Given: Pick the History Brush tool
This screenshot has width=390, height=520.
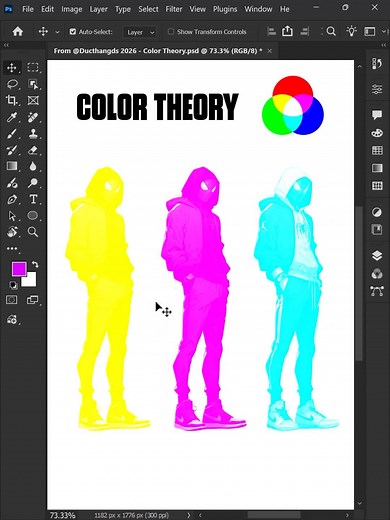Looking at the screenshot, I should pyautogui.click(x=12, y=150).
